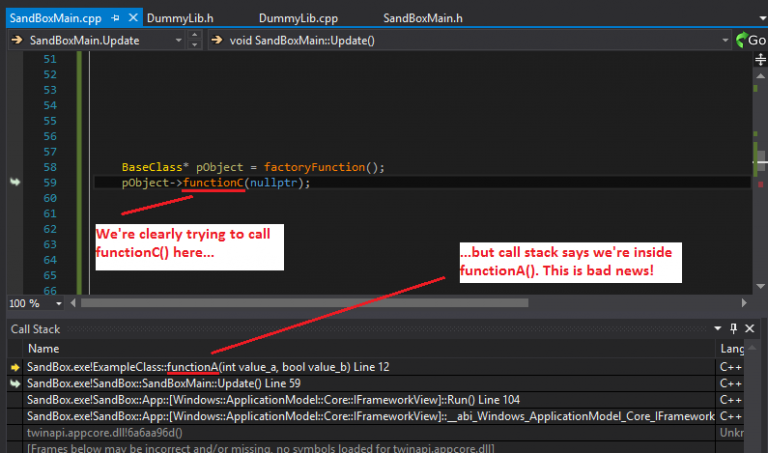Image resolution: width=768 pixels, height=453 pixels.
Task: Toggle auto-hide pin on Call Stack panel
Action: click(733, 329)
